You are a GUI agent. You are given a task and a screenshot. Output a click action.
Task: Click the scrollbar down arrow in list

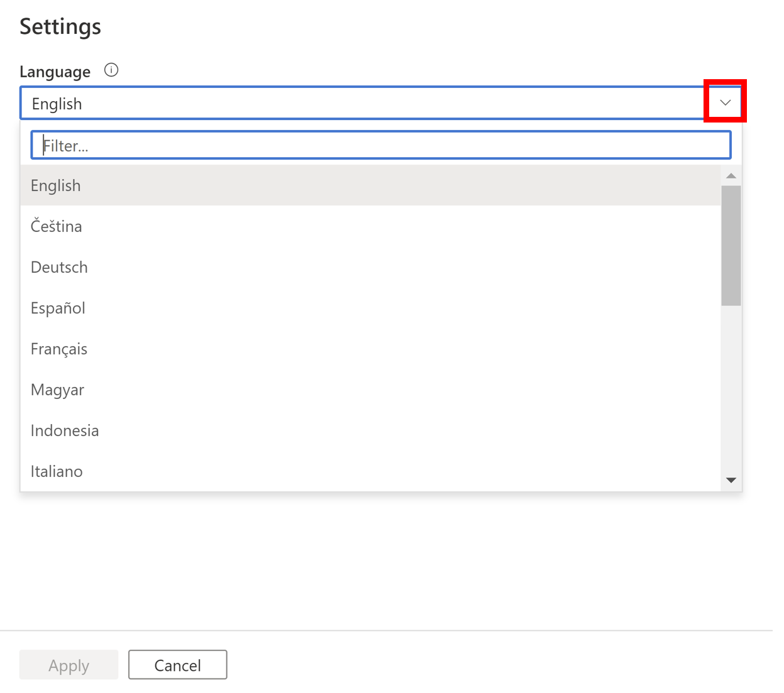click(x=731, y=480)
